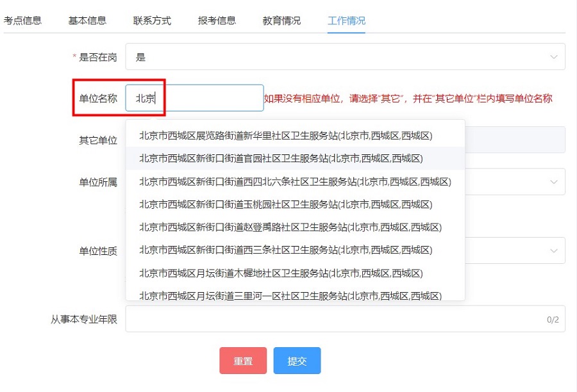Click the 单位名称 search input field
The height and width of the screenshot is (392, 577).
(x=195, y=98)
